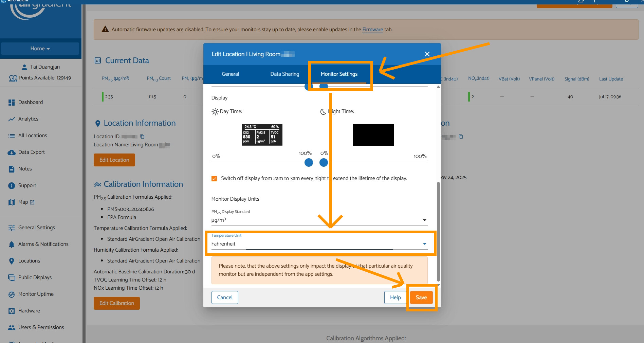Screen dimensions: 644x343
Task: Click the Users & Permissions people icon
Action: 12,328
